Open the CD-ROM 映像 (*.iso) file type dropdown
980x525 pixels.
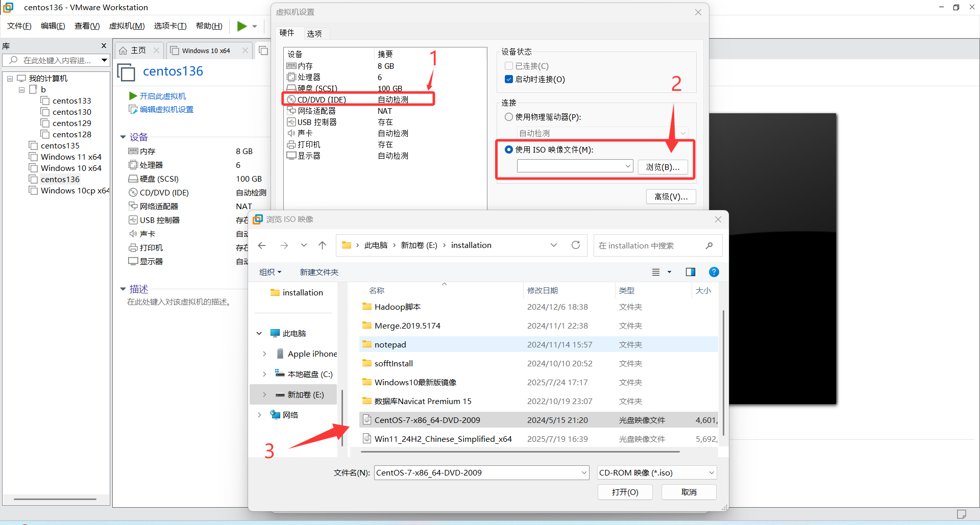point(657,473)
